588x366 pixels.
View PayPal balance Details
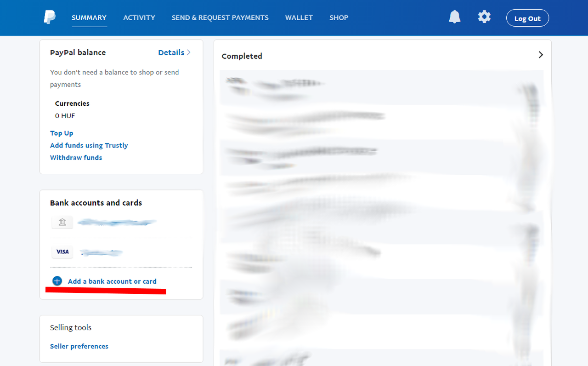175,52
